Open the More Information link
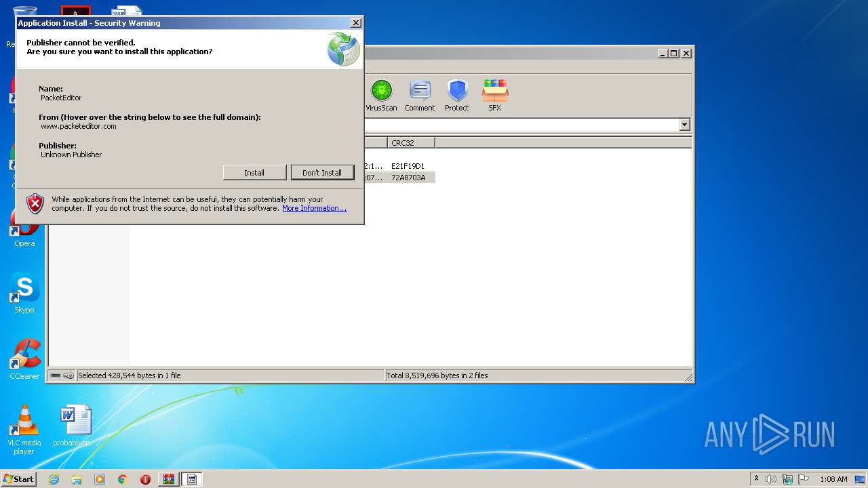The height and width of the screenshot is (488, 868). 314,208
